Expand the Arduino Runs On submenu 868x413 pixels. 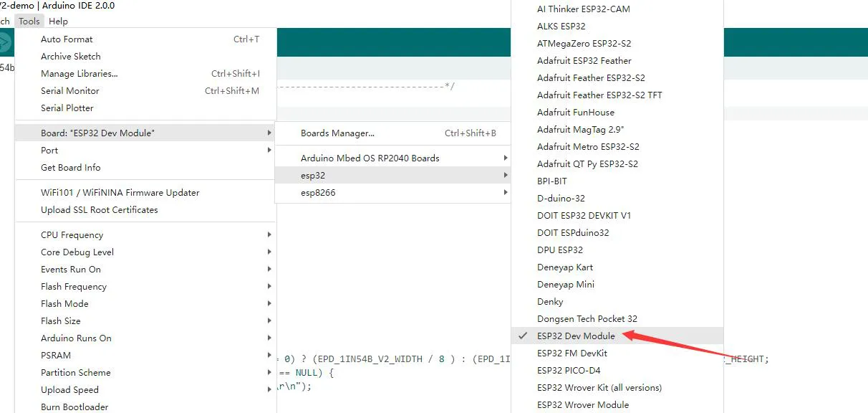(x=145, y=338)
